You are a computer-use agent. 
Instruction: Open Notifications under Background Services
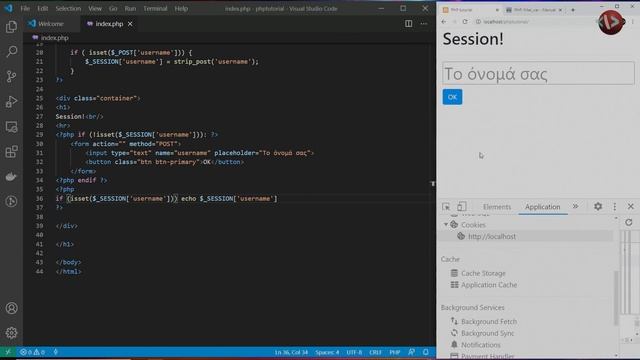pyautogui.click(x=480, y=345)
